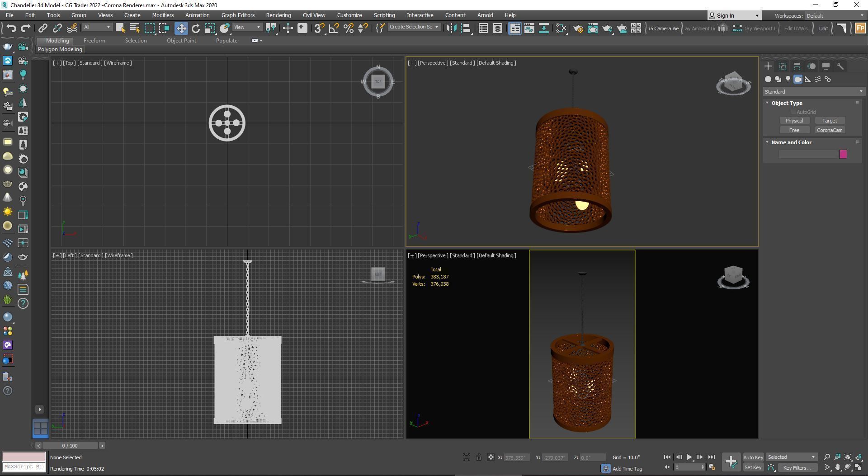
Task: Expand the Sign In dropdown
Action: click(x=757, y=16)
